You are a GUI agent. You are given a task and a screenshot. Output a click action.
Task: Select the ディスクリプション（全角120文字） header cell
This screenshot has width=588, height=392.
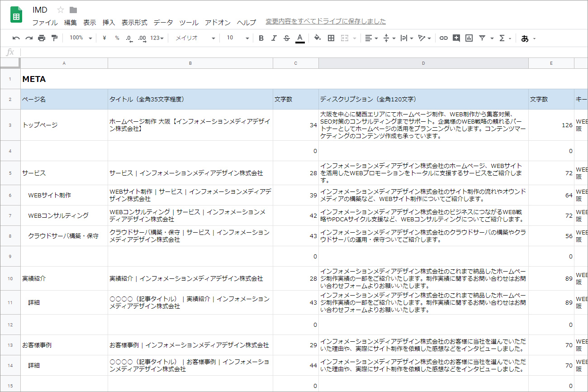[423, 99]
